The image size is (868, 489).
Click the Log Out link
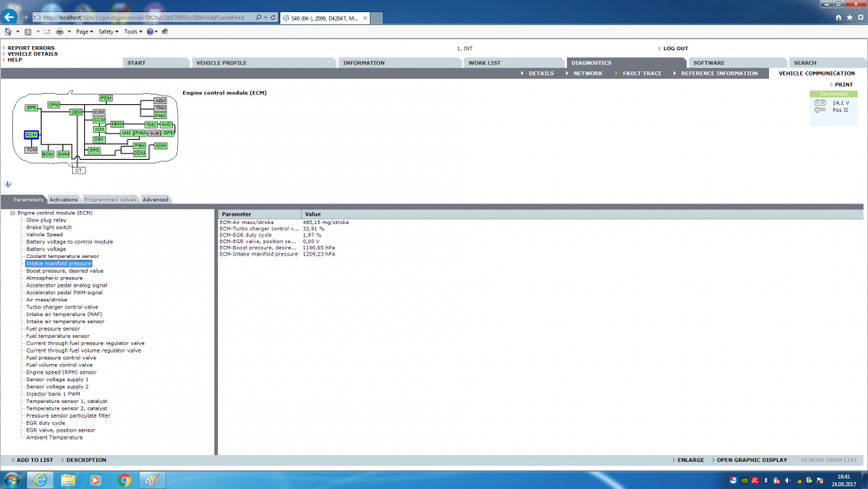[675, 49]
